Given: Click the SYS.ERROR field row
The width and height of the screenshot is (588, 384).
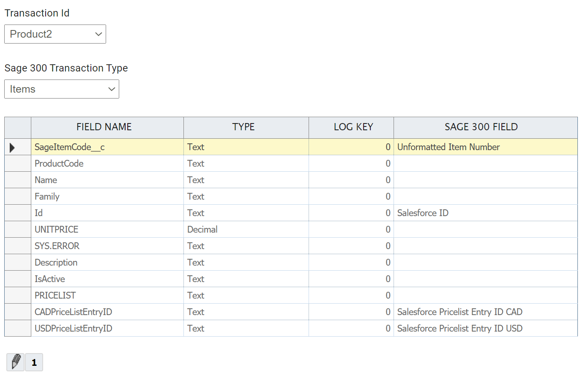Looking at the screenshot, I should [x=107, y=246].
